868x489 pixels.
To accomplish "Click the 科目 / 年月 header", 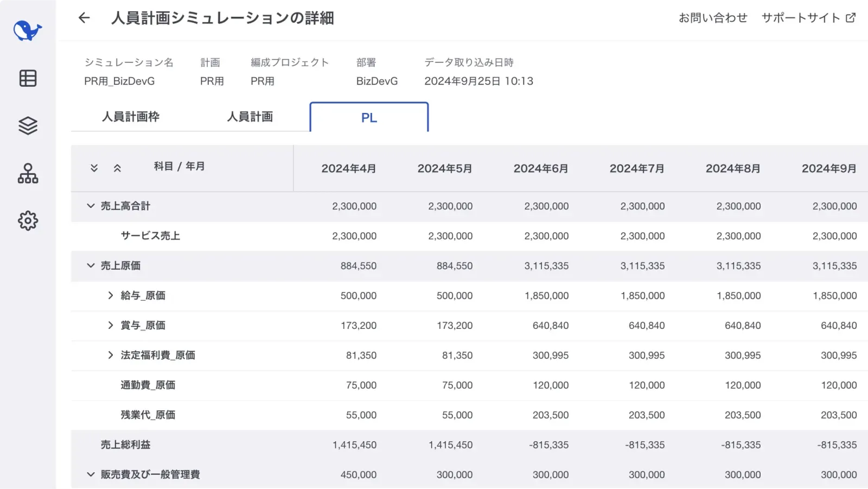I will click(179, 167).
